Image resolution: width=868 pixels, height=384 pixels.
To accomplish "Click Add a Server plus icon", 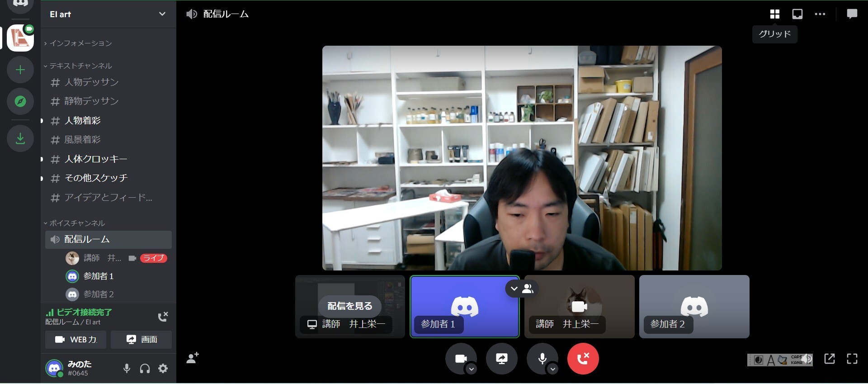I will tap(20, 70).
